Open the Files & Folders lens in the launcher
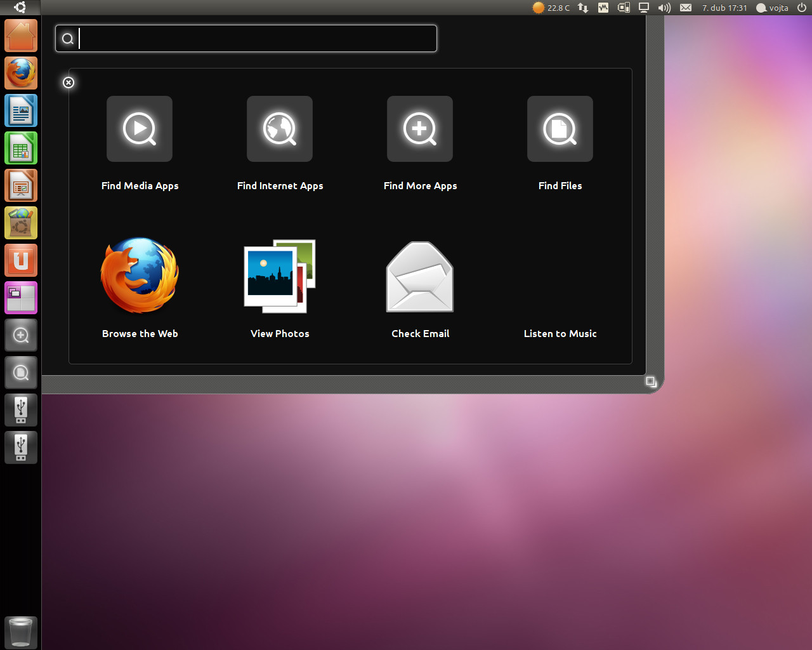The height and width of the screenshot is (650, 812). (21, 373)
